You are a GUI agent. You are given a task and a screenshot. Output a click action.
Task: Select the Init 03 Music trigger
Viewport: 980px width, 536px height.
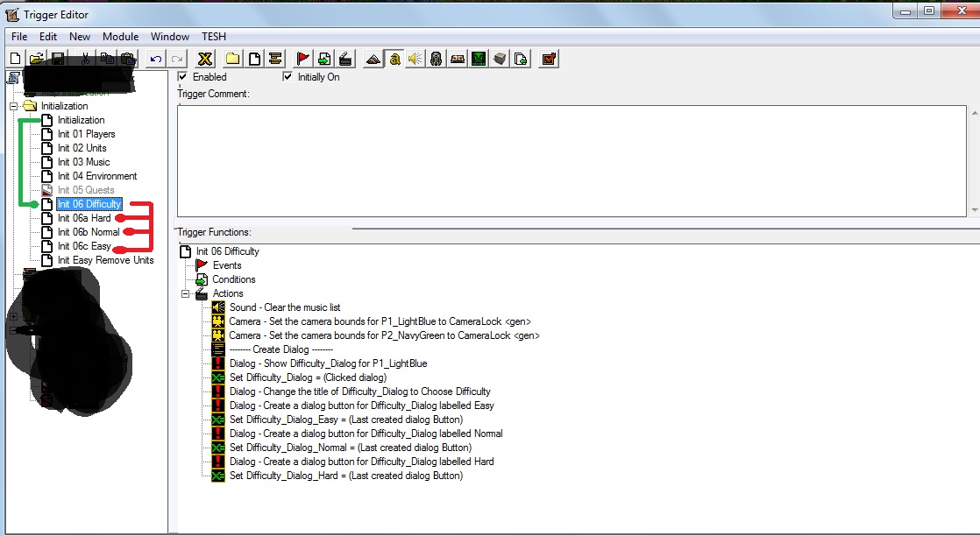click(84, 162)
